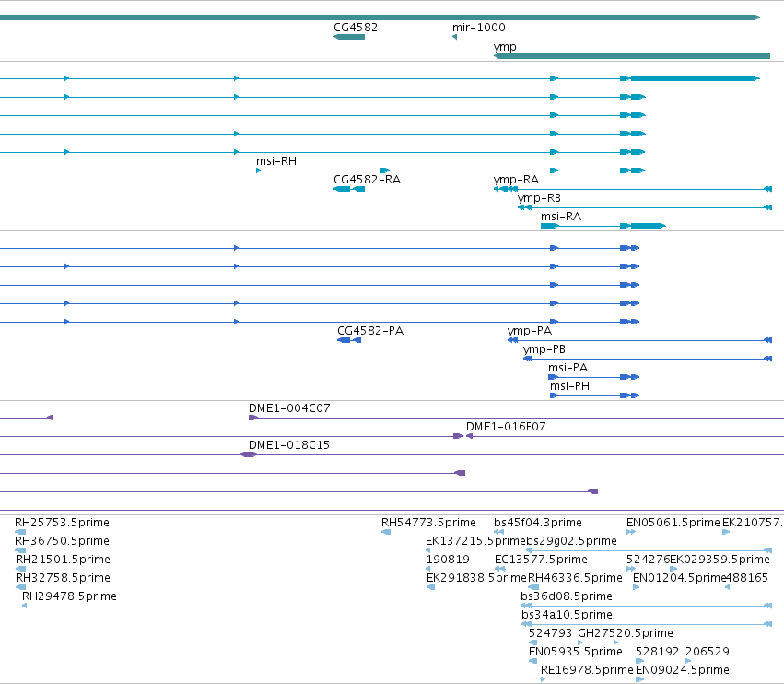This screenshot has width=784, height=684.
Task: Select the CG4582-RA transcript label
Action: pyautogui.click(x=367, y=180)
